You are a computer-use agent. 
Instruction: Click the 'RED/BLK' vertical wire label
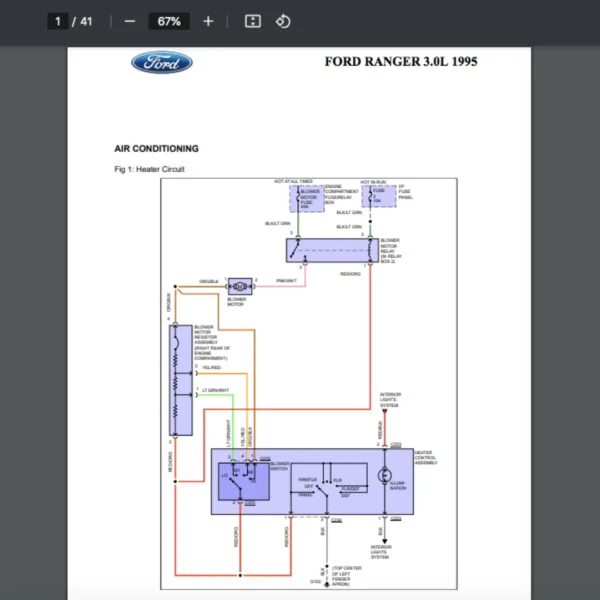pyautogui.click(x=380, y=430)
